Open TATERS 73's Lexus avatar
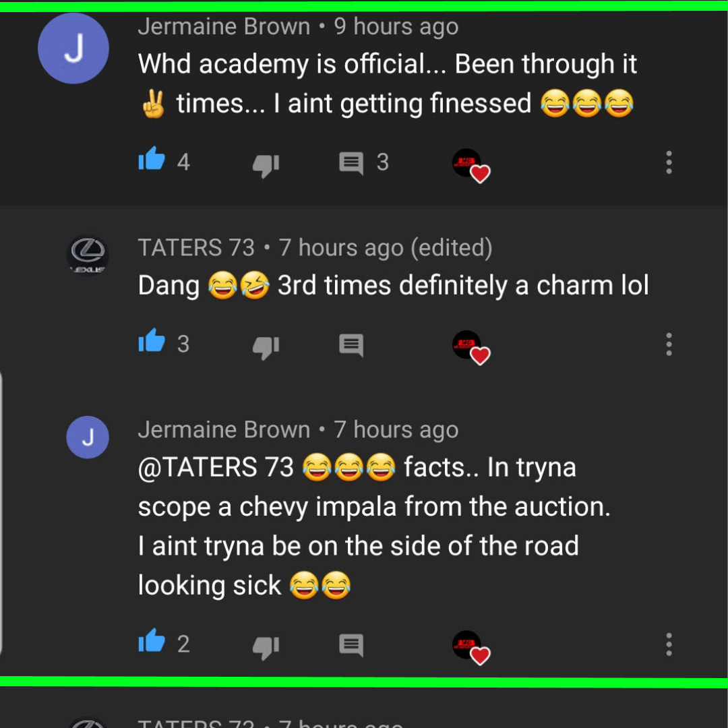 coord(88,255)
